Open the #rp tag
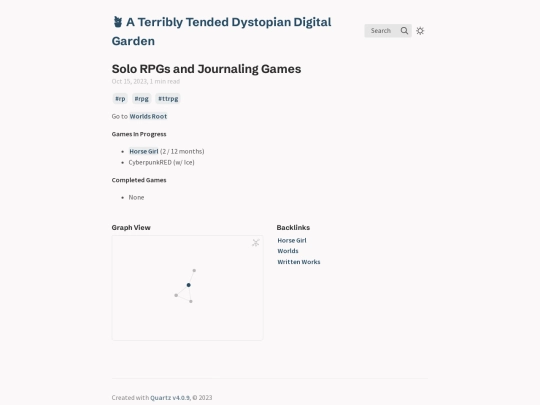This screenshot has height=405, width=540. (x=120, y=99)
